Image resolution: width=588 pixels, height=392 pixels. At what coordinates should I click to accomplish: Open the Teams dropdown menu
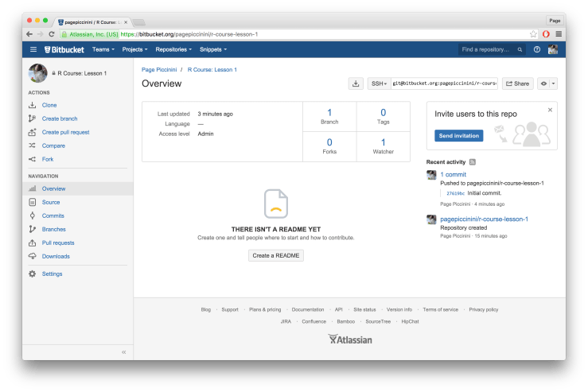pyautogui.click(x=103, y=49)
